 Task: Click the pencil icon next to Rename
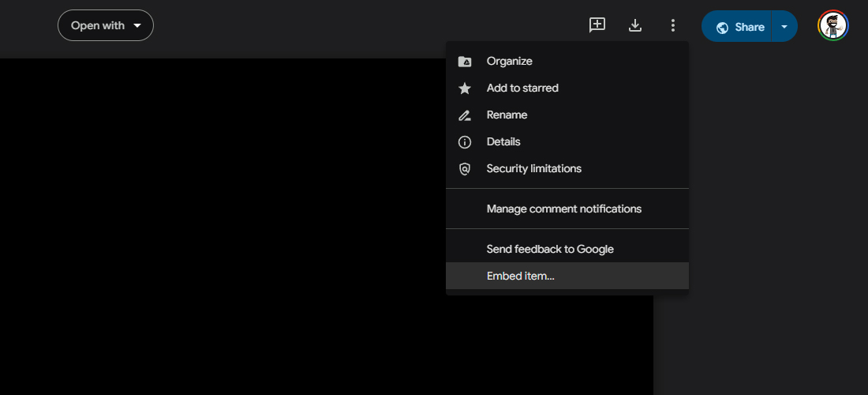click(465, 115)
